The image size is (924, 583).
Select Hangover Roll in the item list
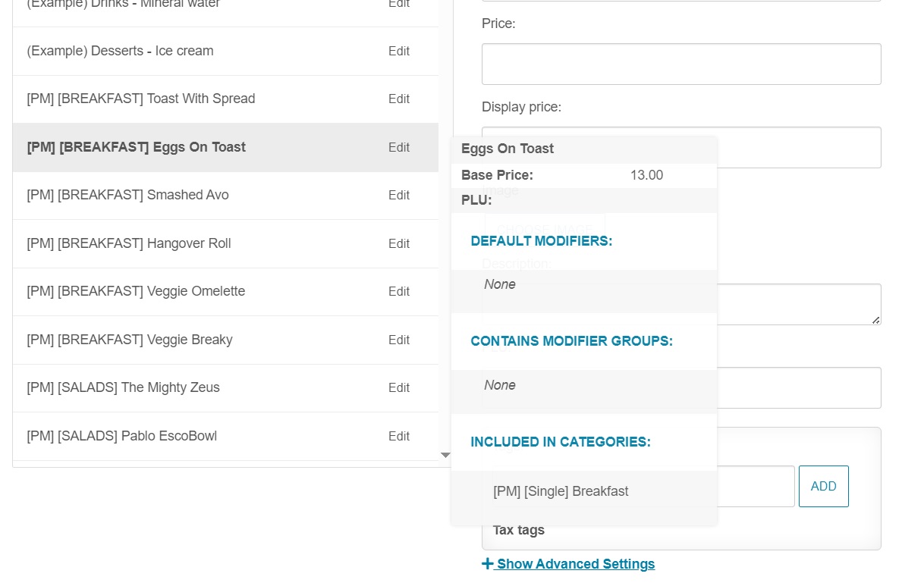129,244
